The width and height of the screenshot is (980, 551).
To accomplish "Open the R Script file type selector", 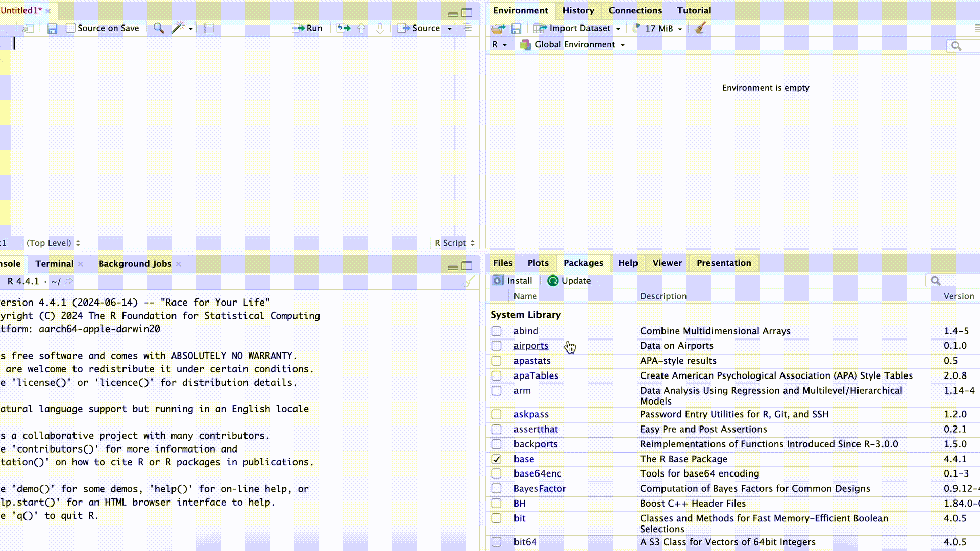I will point(455,243).
